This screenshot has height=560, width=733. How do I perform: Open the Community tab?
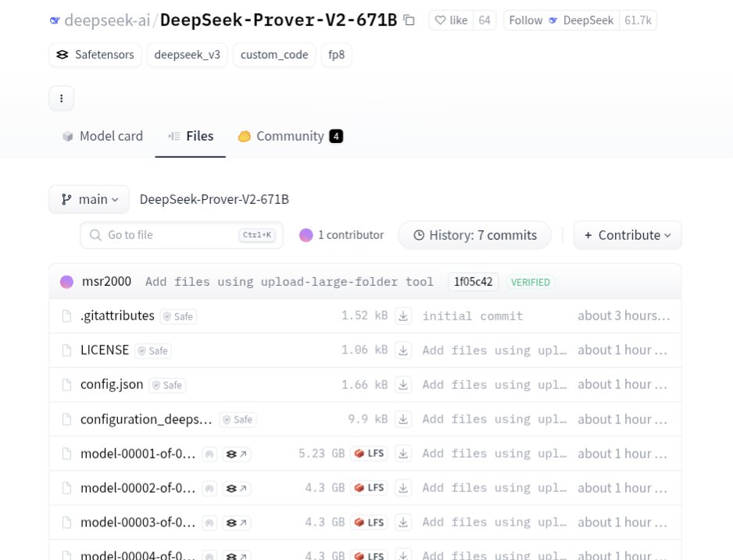pos(290,136)
